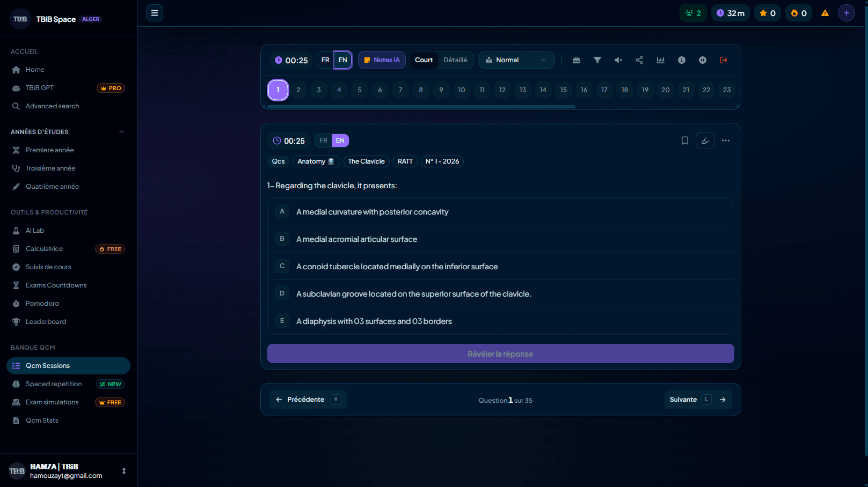Viewport: 868px width, 487px height.
Task: Choose answer E diaphysis with 03 surfaces
Action: click(500, 321)
